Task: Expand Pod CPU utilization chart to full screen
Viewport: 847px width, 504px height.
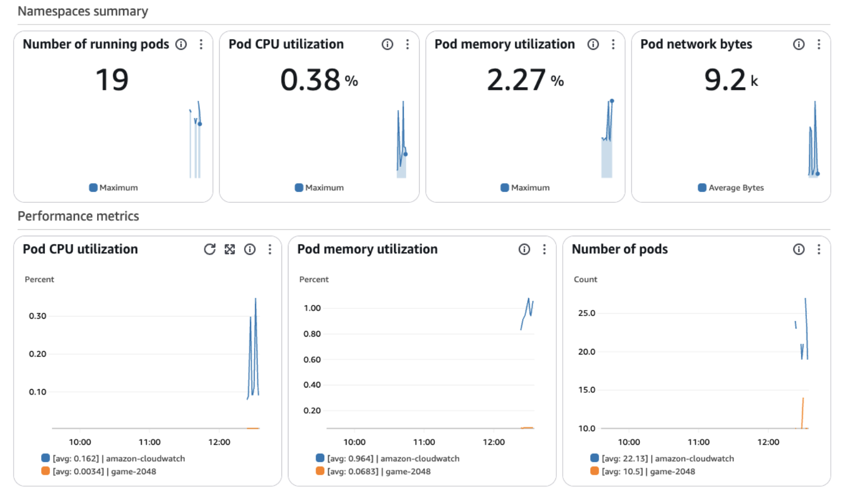Action: coord(230,249)
